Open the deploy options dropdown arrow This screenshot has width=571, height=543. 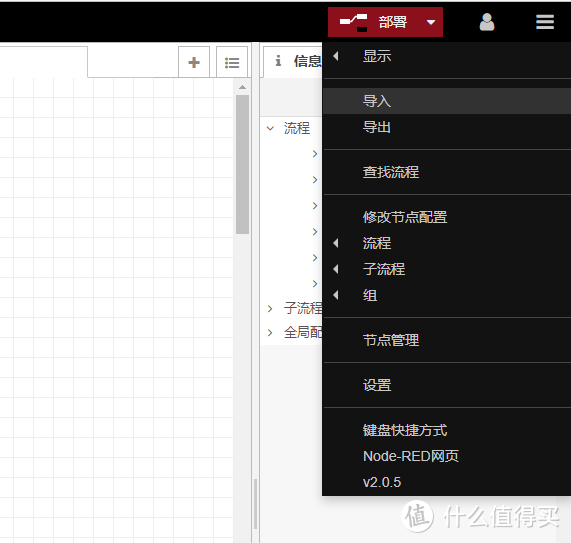pos(431,22)
